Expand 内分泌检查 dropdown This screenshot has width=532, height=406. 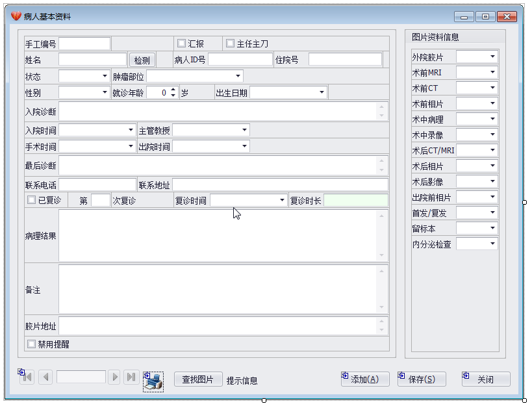pos(492,244)
